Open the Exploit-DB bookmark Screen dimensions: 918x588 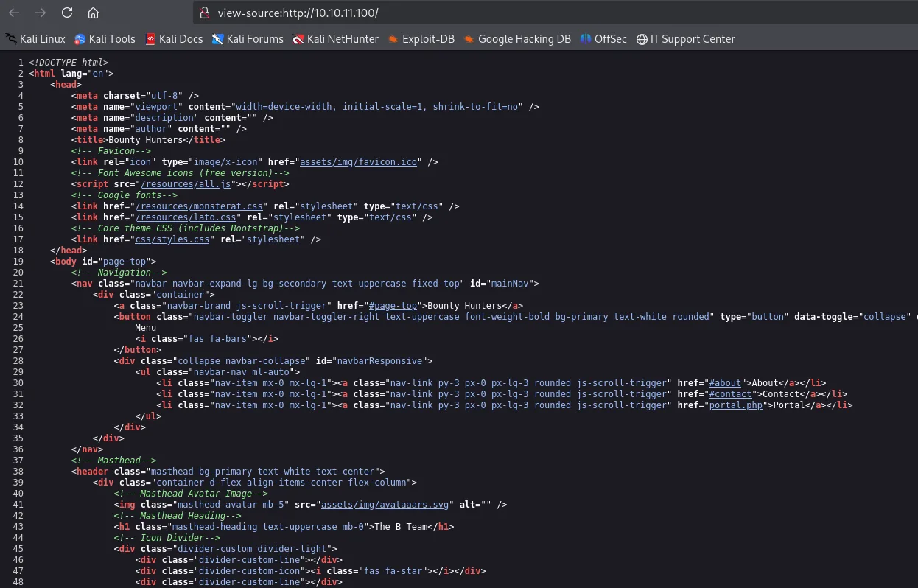(x=421, y=39)
